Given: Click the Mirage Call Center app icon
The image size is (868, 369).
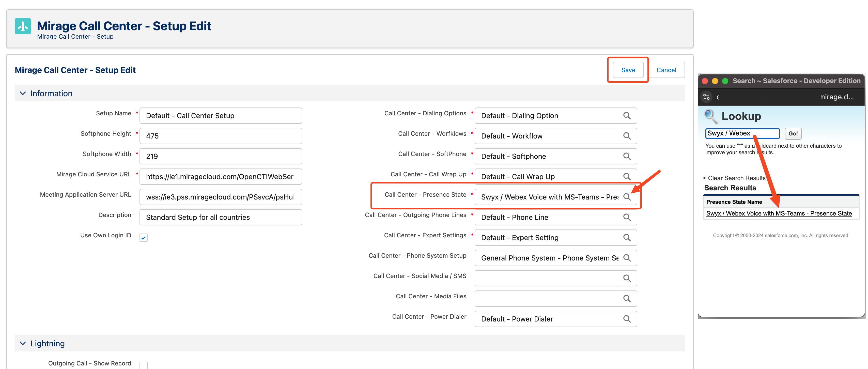Looking at the screenshot, I should pyautogui.click(x=23, y=26).
